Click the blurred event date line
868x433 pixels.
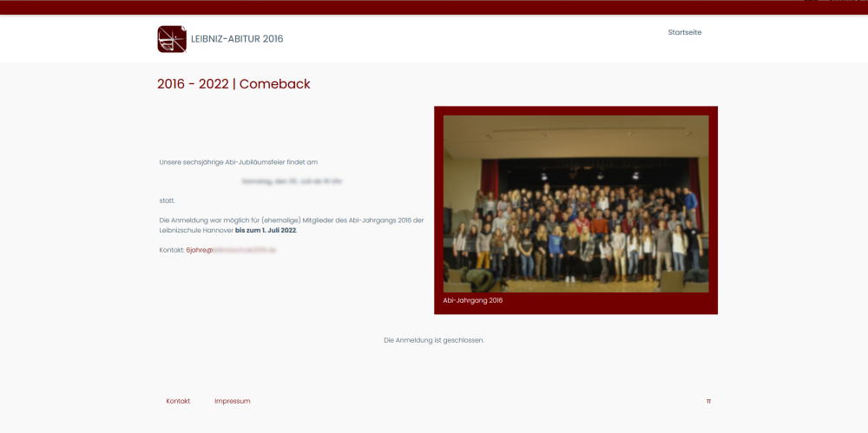tap(292, 181)
